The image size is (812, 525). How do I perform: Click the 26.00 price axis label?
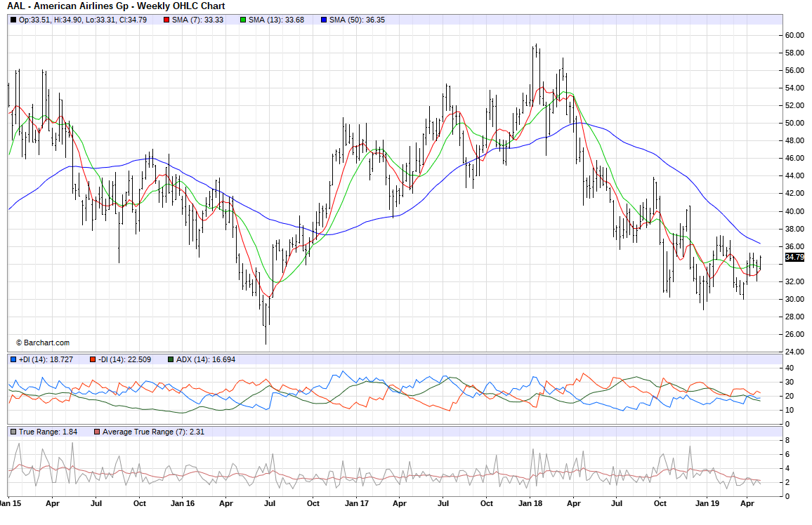(x=795, y=335)
